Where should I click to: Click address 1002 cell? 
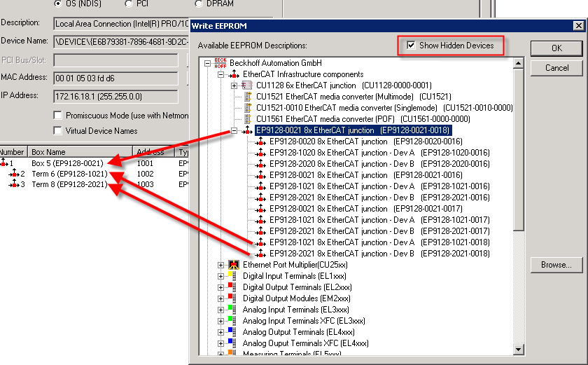coord(145,174)
